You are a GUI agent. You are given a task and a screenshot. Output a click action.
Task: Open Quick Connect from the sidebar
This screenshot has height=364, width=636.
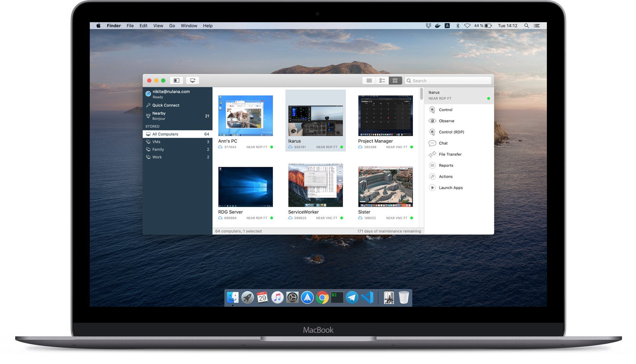pyautogui.click(x=166, y=105)
